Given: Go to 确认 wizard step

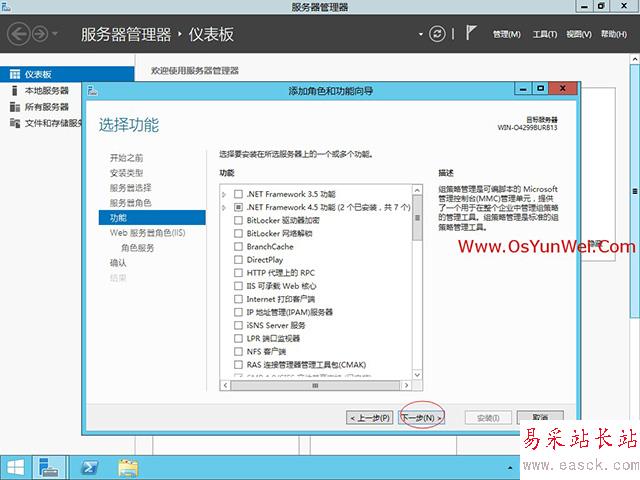Looking at the screenshot, I should [118, 263].
